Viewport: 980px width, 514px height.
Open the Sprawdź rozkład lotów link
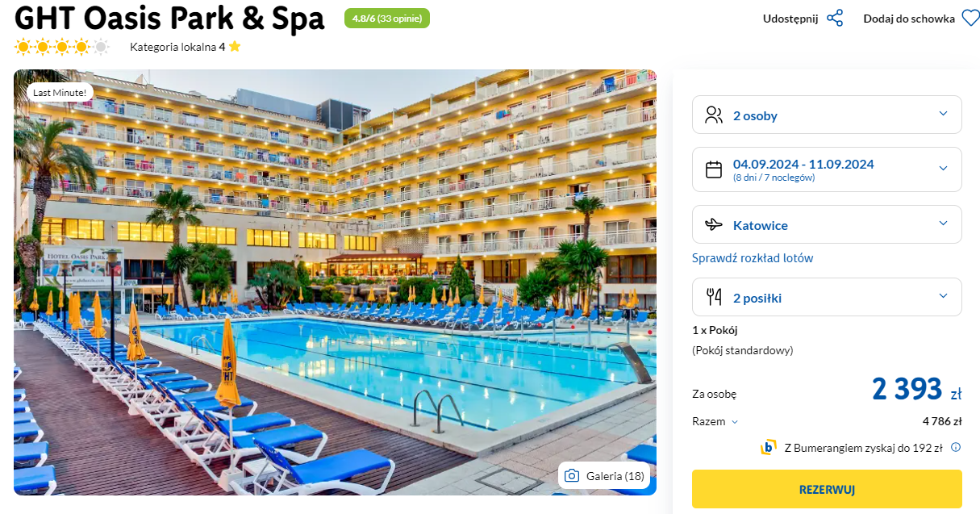click(753, 258)
